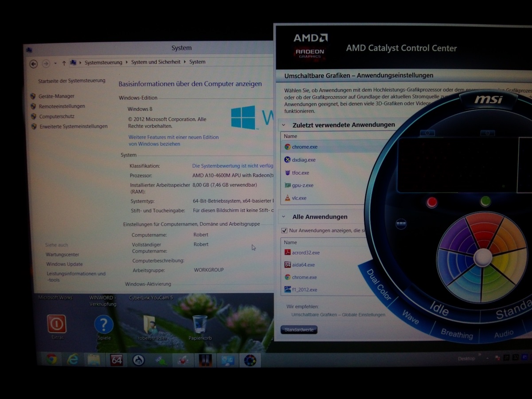Click the color wheel taskbar icon
This screenshot has width=532, height=399.
250,360
